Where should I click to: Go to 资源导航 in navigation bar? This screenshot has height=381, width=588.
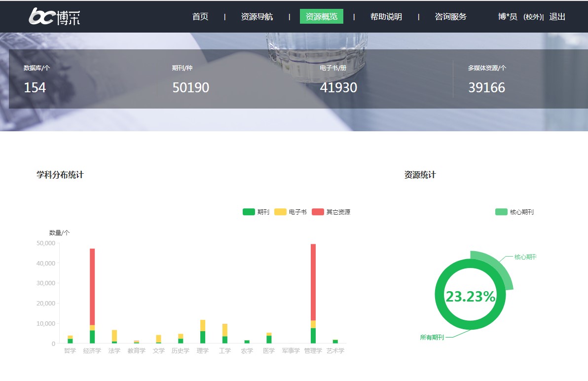(257, 17)
